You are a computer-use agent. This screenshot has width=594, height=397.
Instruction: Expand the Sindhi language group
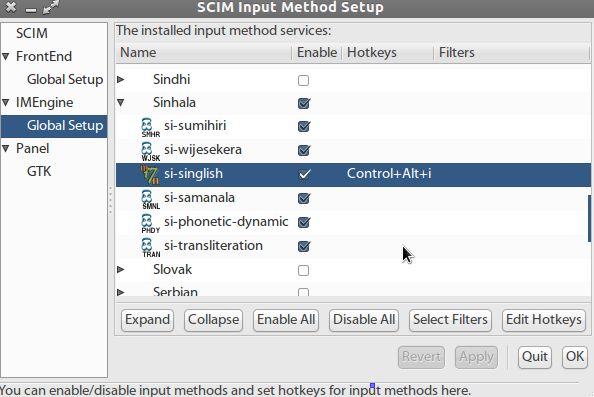[121, 80]
